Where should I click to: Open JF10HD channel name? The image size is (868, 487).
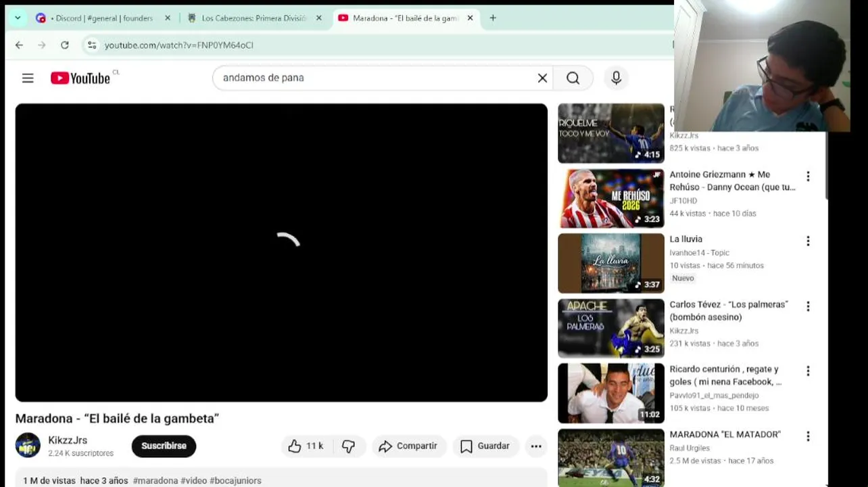click(x=683, y=201)
